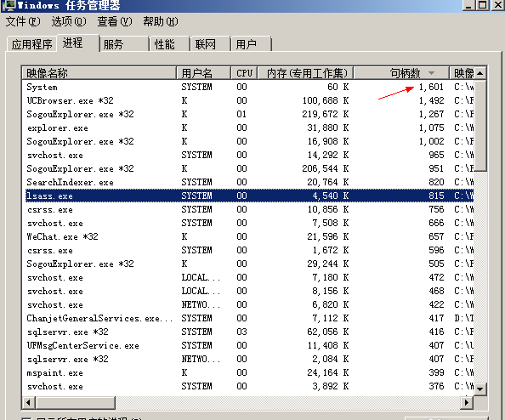
Task: Select the lsass.exe process row
Action: (x=250, y=196)
